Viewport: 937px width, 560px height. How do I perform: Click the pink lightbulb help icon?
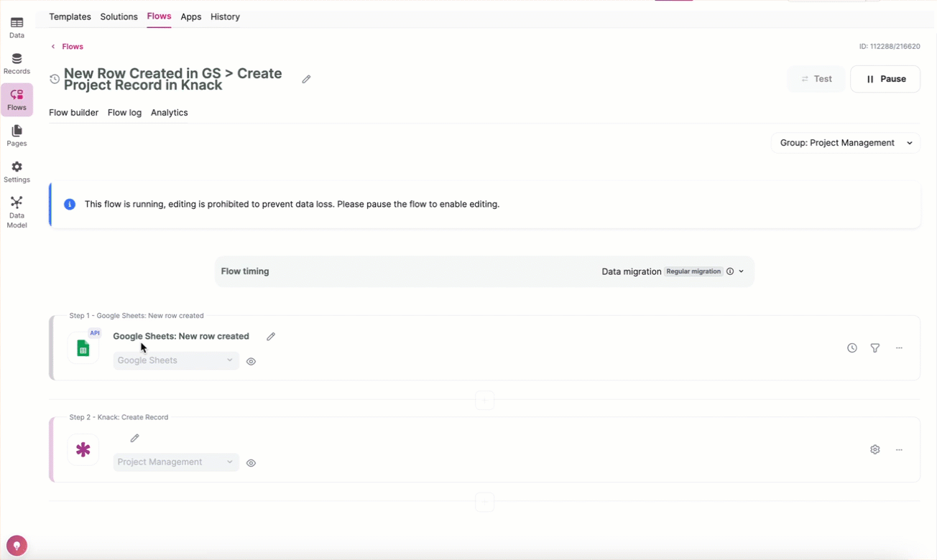tap(17, 546)
